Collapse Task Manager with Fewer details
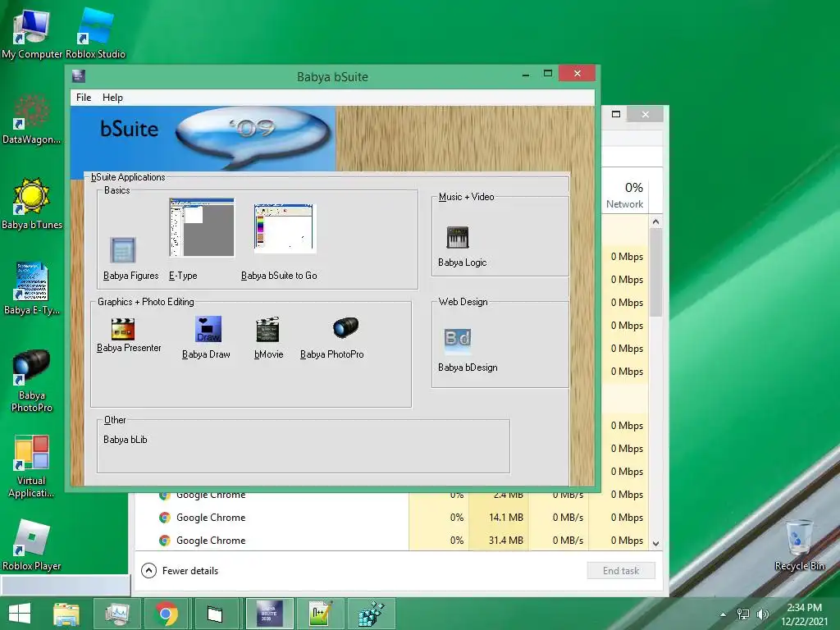 (180, 571)
